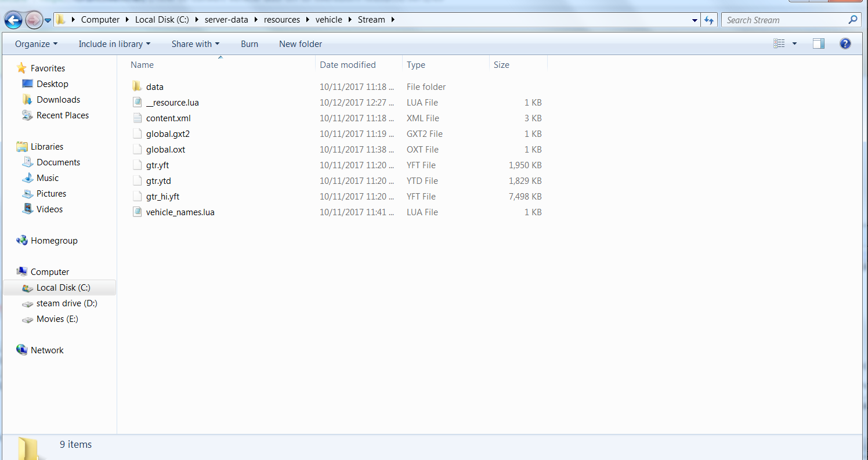Click the Change your view icon
This screenshot has width=868, height=460.
click(779, 44)
